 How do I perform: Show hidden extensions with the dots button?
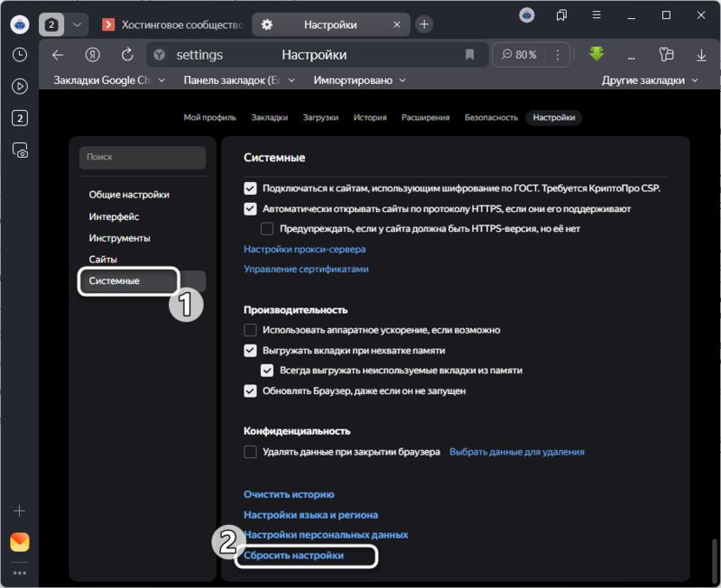(632, 57)
